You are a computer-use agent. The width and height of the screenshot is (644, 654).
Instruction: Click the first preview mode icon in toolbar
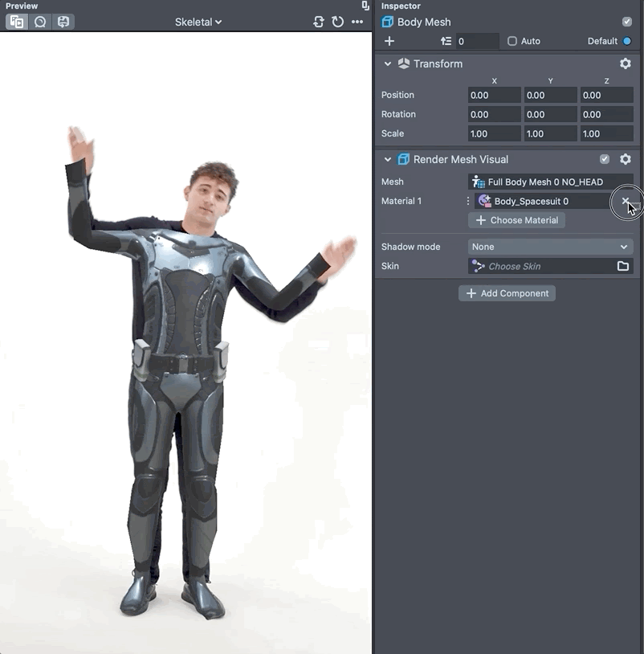click(16, 22)
